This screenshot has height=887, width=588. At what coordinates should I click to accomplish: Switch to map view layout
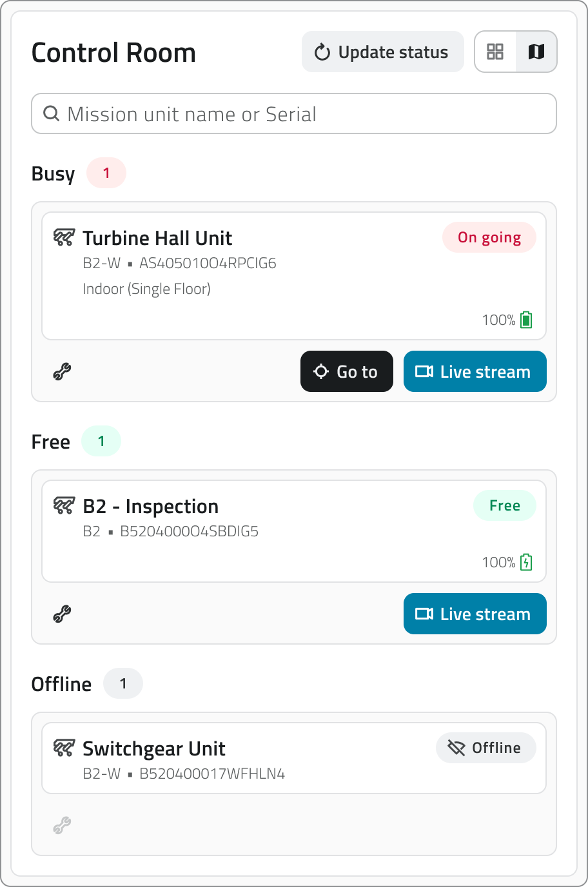click(536, 52)
